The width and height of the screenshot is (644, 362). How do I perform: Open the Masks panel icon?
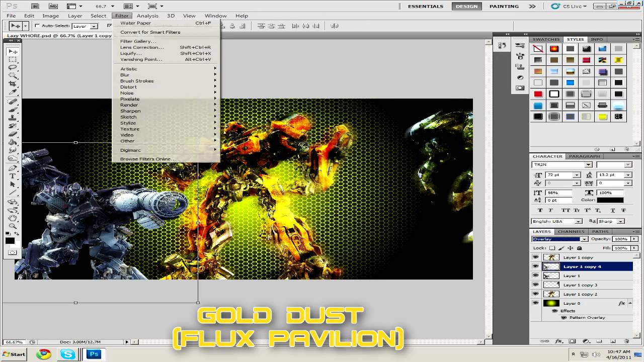click(520, 88)
